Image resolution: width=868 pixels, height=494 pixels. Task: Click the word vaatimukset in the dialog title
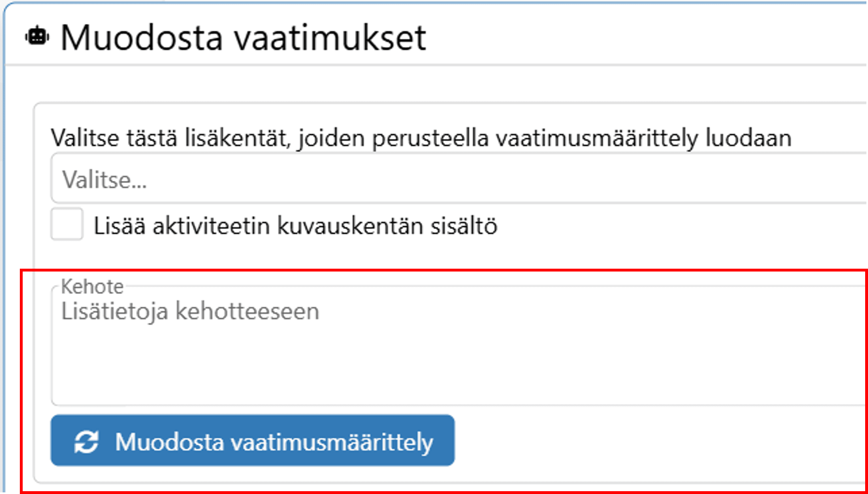click(x=330, y=38)
